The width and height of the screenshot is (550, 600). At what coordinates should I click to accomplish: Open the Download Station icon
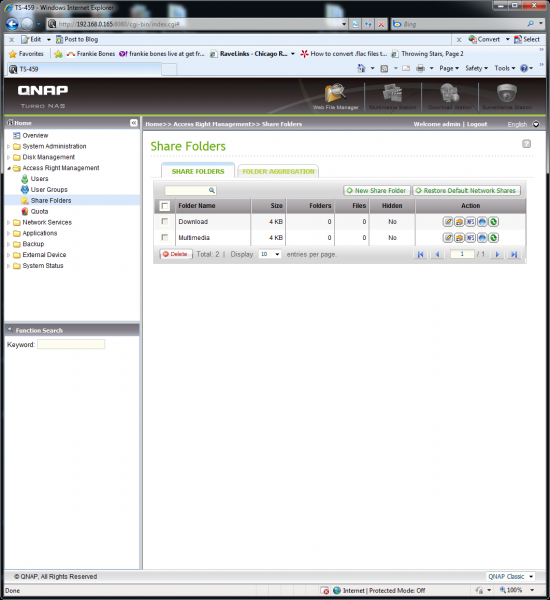[450, 97]
